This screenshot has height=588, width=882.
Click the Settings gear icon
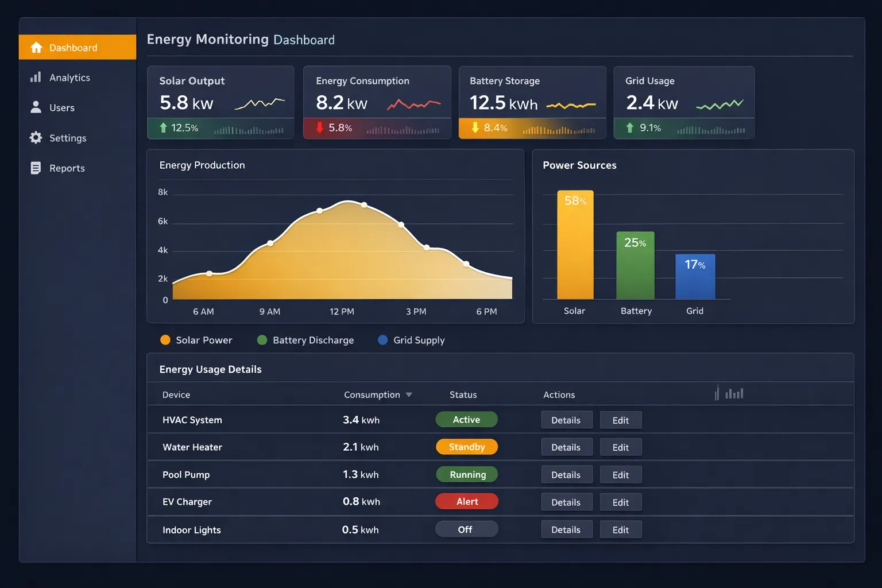tap(36, 138)
